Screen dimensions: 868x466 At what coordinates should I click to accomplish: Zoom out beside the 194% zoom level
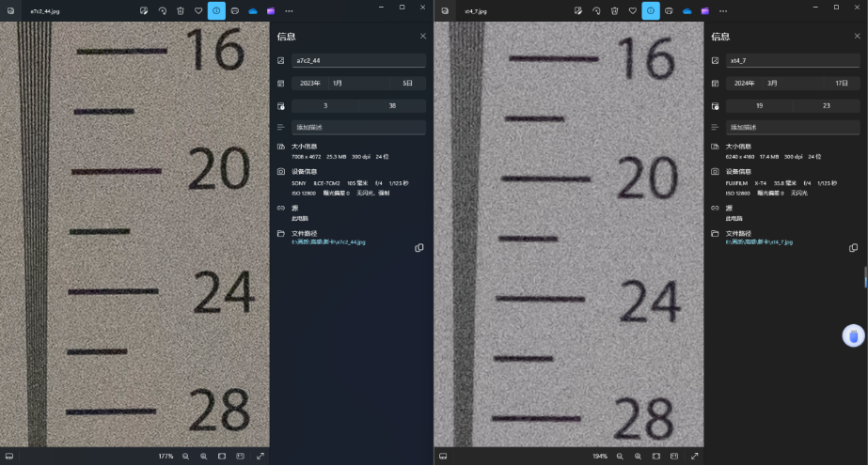[x=620, y=456]
